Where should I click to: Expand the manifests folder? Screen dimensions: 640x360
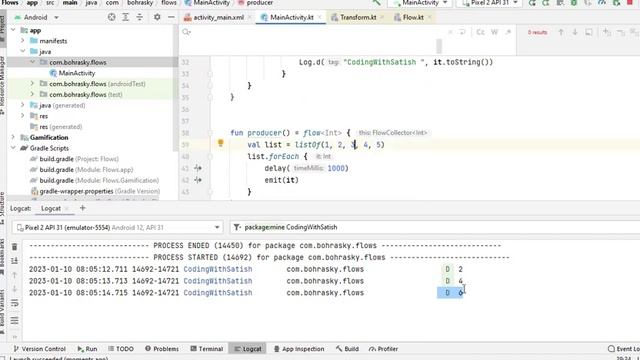click(x=23, y=41)
